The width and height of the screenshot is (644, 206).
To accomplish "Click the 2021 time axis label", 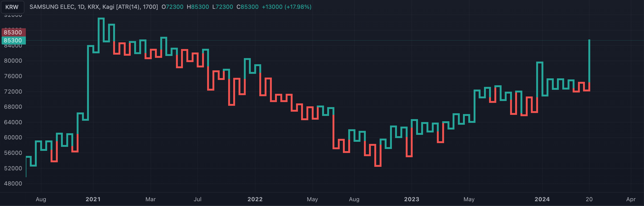I will click(93, 199).
